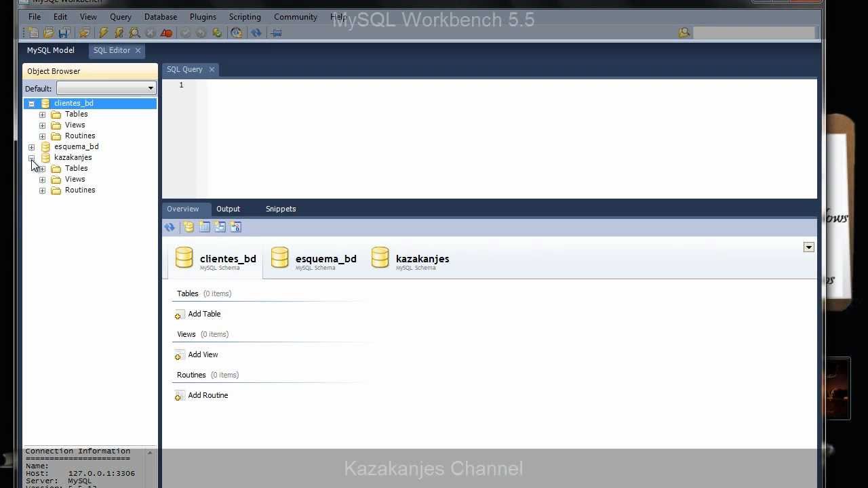Open the View menu

[x=88, y=16]
